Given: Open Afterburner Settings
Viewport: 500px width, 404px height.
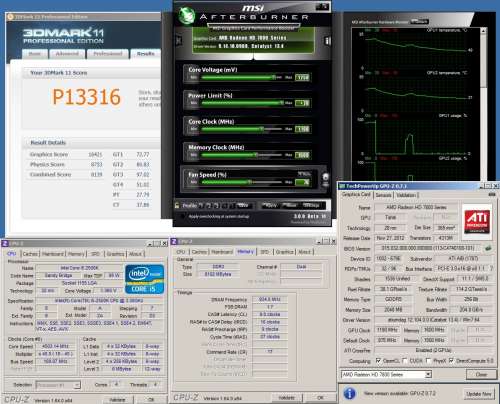Looking at the screenshot, I should (x=312, y=205).
